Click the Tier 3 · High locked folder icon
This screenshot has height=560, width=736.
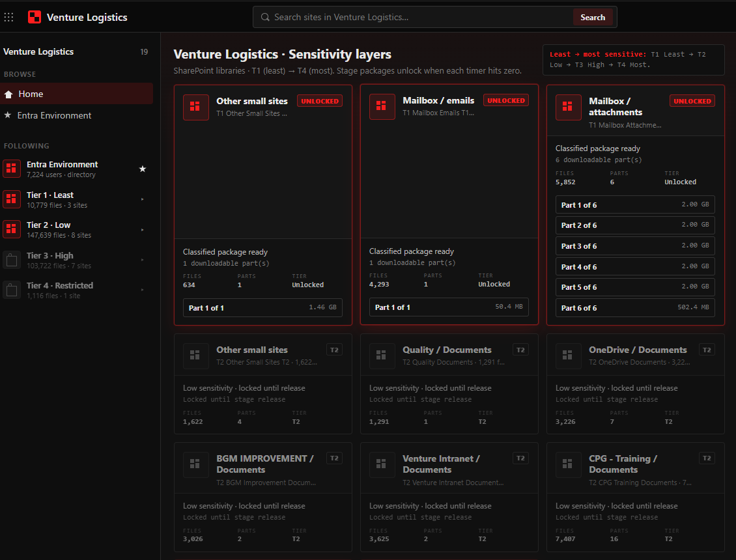tap(12, 260)
